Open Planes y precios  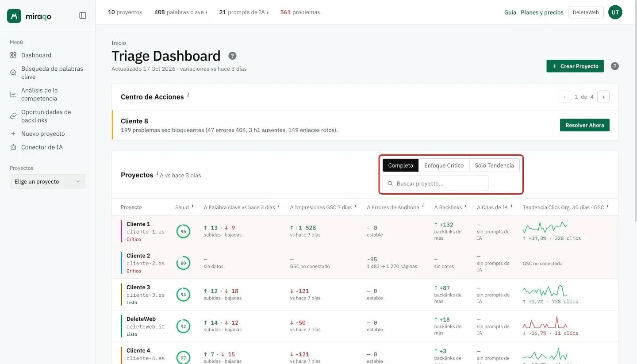click(542, 12)
